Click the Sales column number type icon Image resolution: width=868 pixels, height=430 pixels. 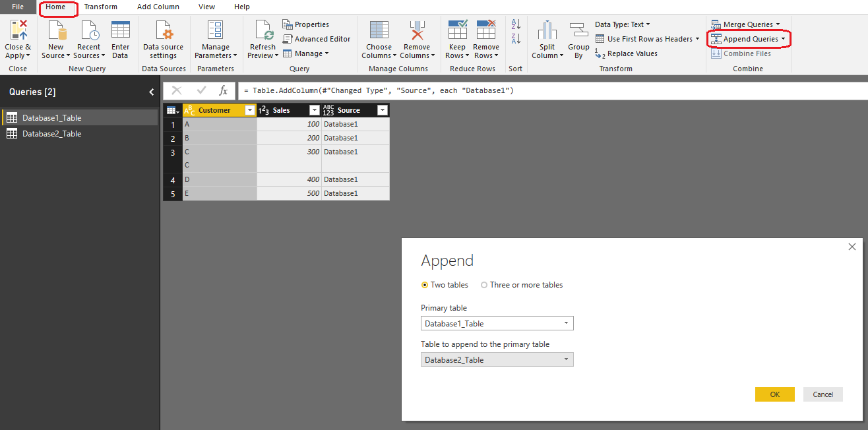point(264,110)
